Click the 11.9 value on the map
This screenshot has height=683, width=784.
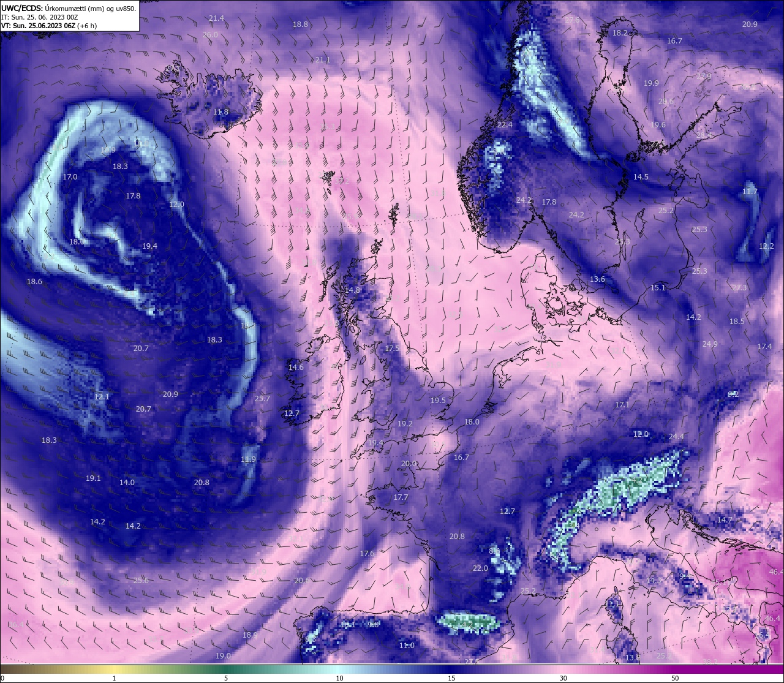coord(248,459)
